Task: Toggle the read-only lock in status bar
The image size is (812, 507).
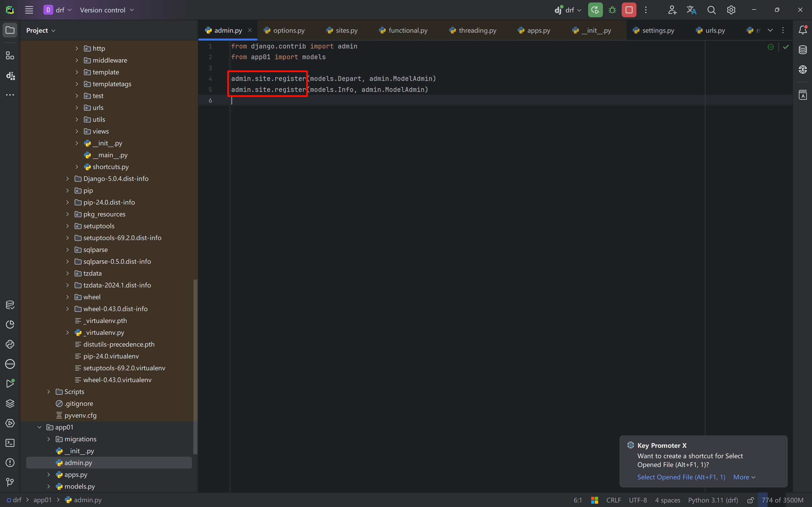Action: coord(751,500)
